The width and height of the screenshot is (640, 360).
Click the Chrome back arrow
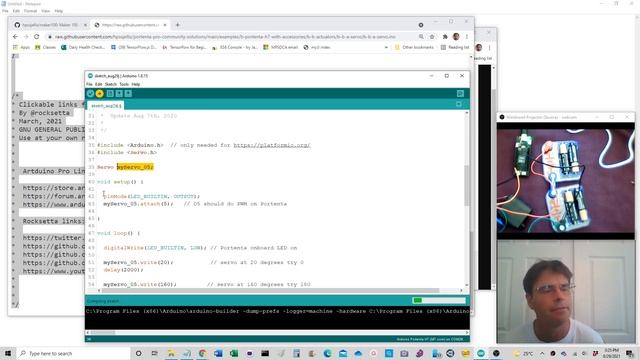(x=16, y=37)
